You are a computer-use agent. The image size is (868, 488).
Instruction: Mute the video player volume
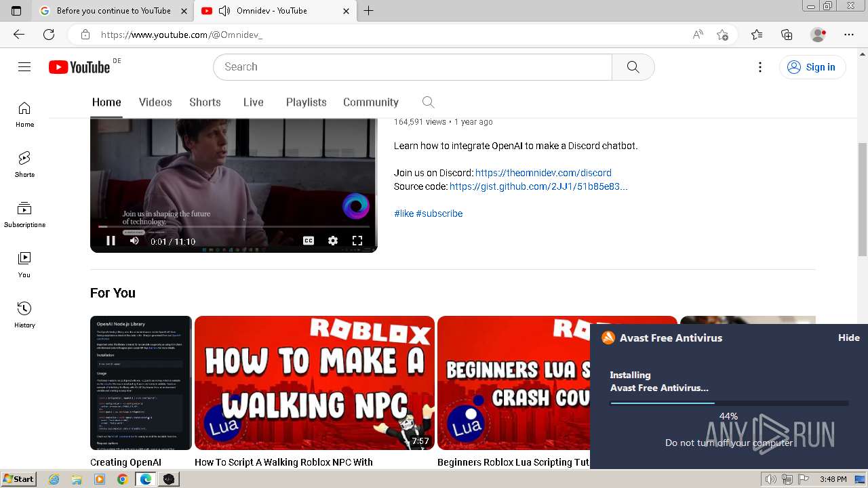click(x=134, y=241)
